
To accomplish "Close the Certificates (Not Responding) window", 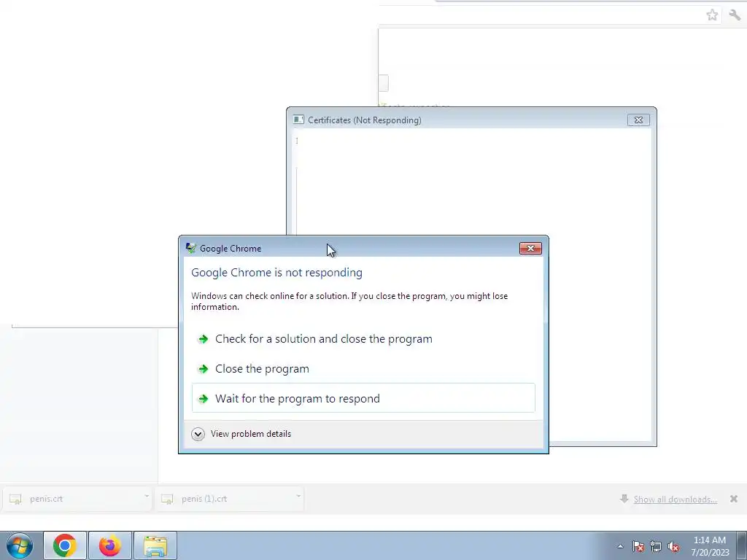I will (638, 120).
